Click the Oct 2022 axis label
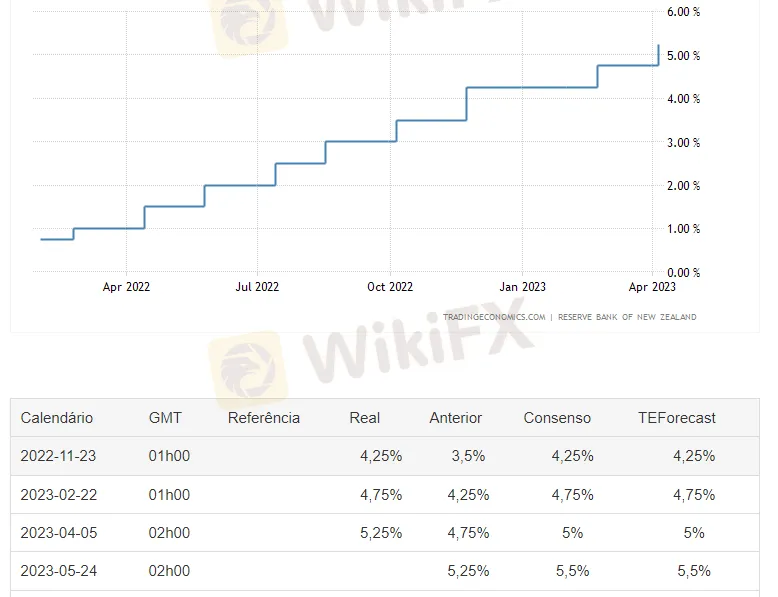This screenshot has height=597, width=778. click(390, 287)
